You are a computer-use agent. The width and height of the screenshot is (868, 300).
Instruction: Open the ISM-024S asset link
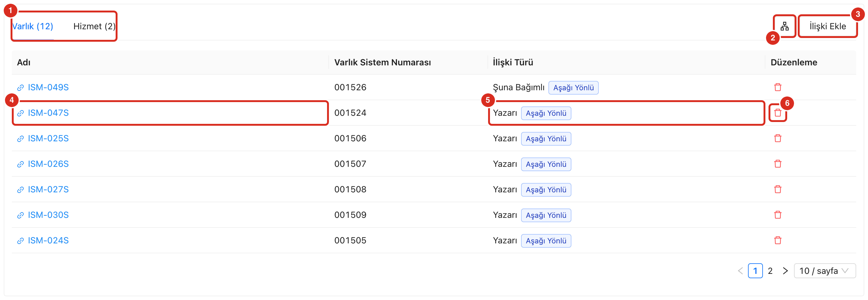coord(48,241)
